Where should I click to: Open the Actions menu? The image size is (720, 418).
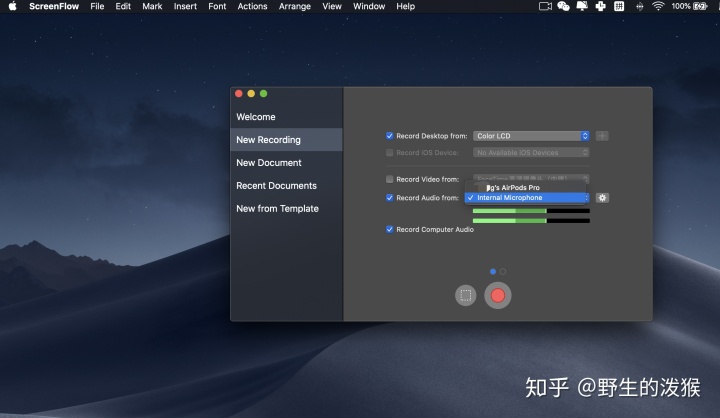click(x=252, y=6)
